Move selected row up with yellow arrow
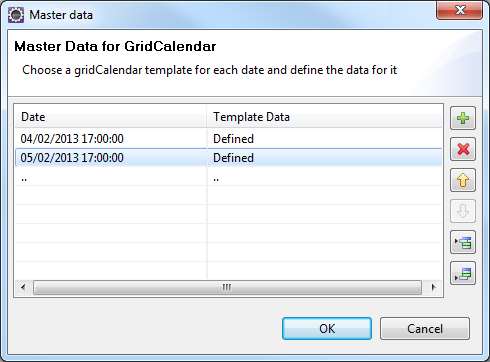The height and width of the screenshot is (362, 490). coord(463,180)
